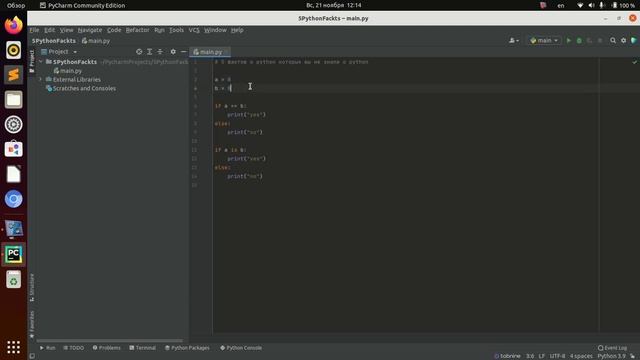Expand all items in Project panel
The height and width of the screenshot is (360, 640).
tap(150, 52)
